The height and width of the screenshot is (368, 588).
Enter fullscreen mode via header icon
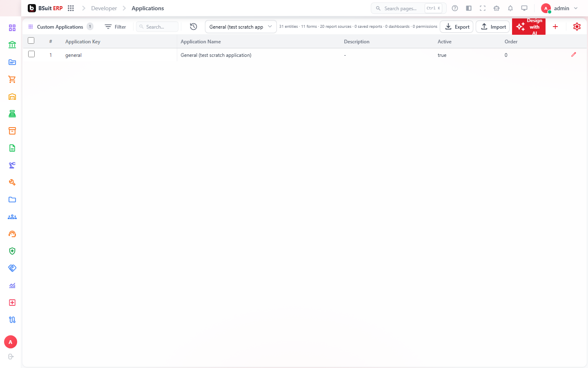pyautogui.click(x=483, y=8)
